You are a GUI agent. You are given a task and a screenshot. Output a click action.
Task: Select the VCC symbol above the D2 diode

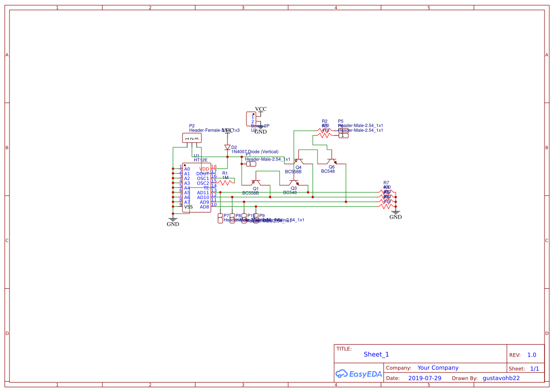coord(227,131)
